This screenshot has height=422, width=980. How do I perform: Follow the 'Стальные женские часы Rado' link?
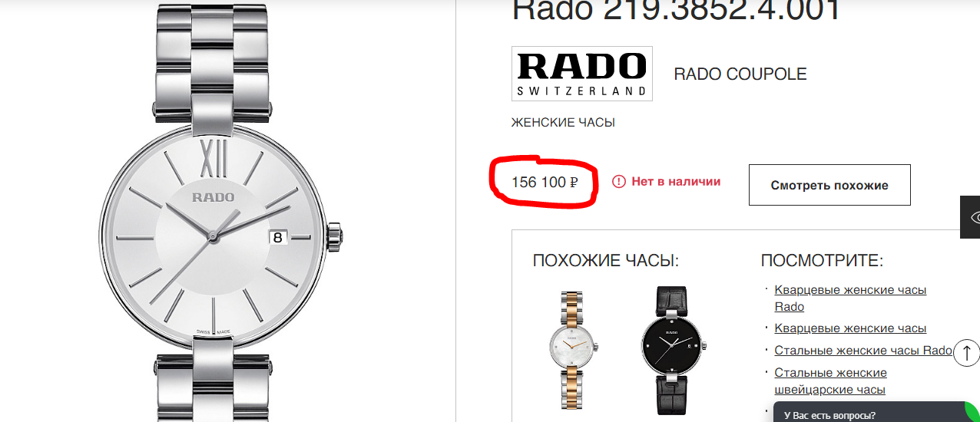pyautogui.click(x=863, y=350)
